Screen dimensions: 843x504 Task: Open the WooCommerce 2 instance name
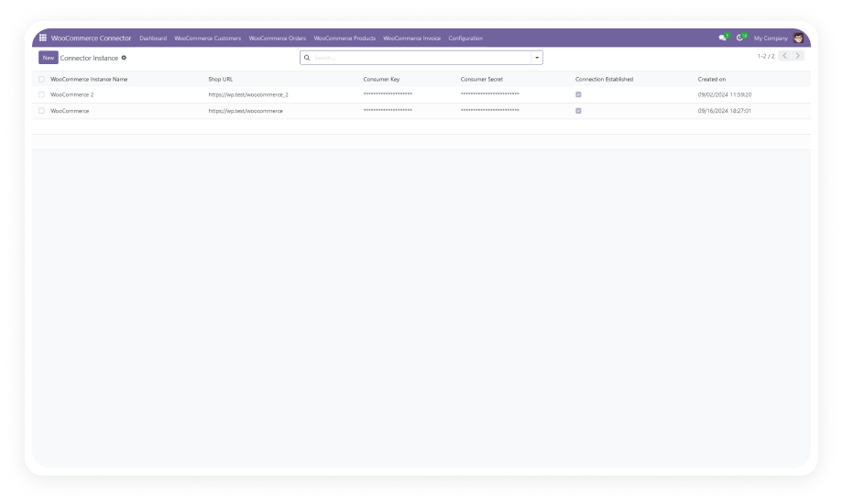72,94
